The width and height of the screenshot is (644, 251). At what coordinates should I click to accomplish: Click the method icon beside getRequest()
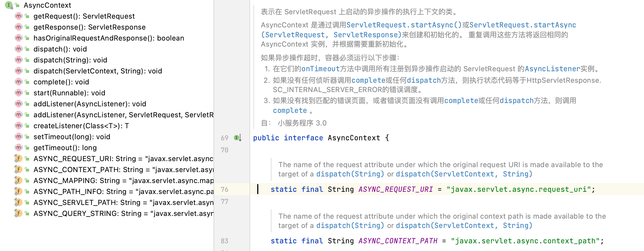pos(18,16)
